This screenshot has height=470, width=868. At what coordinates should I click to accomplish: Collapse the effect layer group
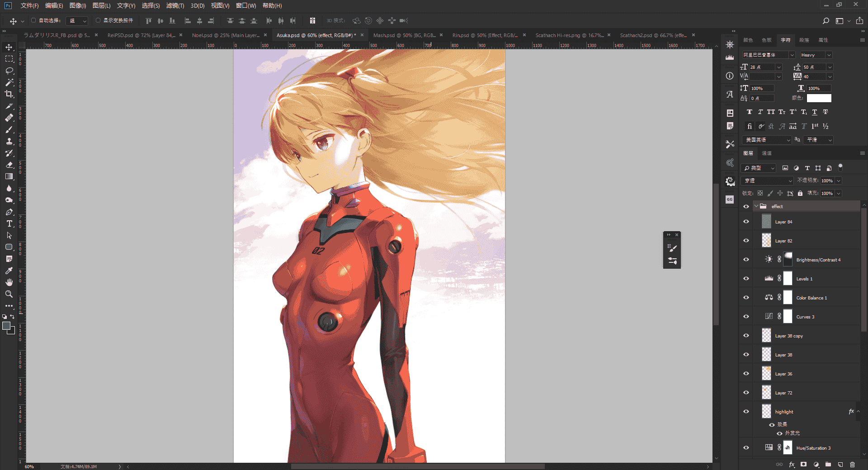756,206
